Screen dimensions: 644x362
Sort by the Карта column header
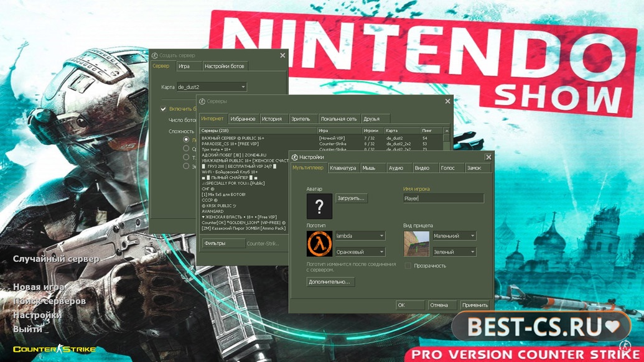tap(402, 131)
